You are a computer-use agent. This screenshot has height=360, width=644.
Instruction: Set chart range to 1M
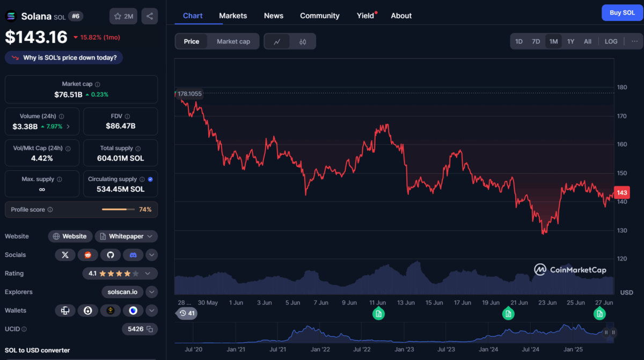[553, 41]
